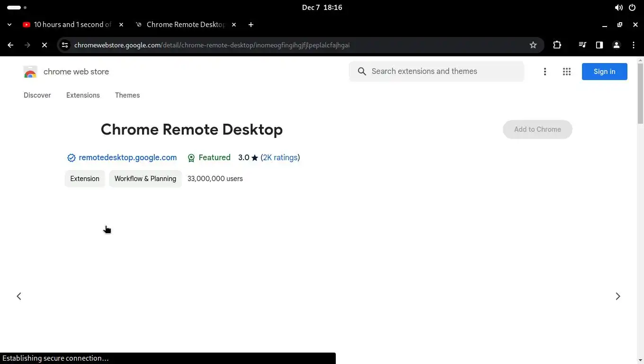Open the Extensions puzzle icon
The width and height of the screenshot is (644, 364).
pyautogui.click(x=557, y=45)
